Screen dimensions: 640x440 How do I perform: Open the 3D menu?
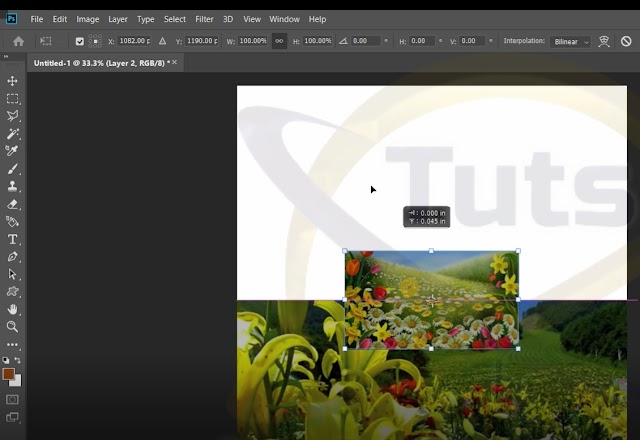[x=228, y=19]
